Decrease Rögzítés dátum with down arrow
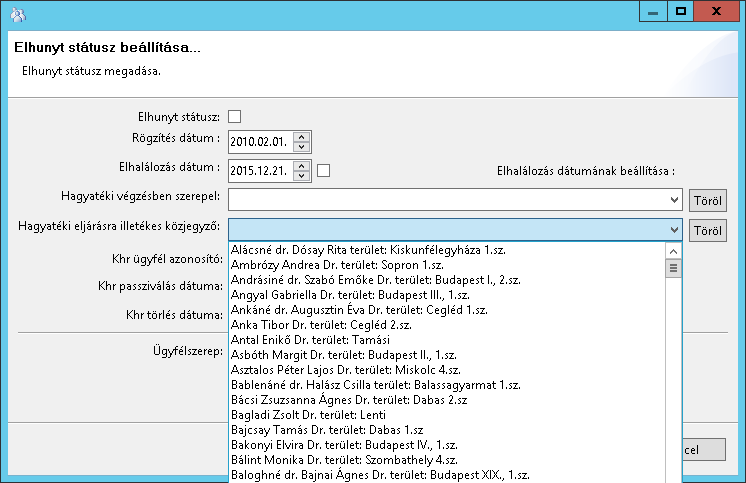 [x=303, y=147]
